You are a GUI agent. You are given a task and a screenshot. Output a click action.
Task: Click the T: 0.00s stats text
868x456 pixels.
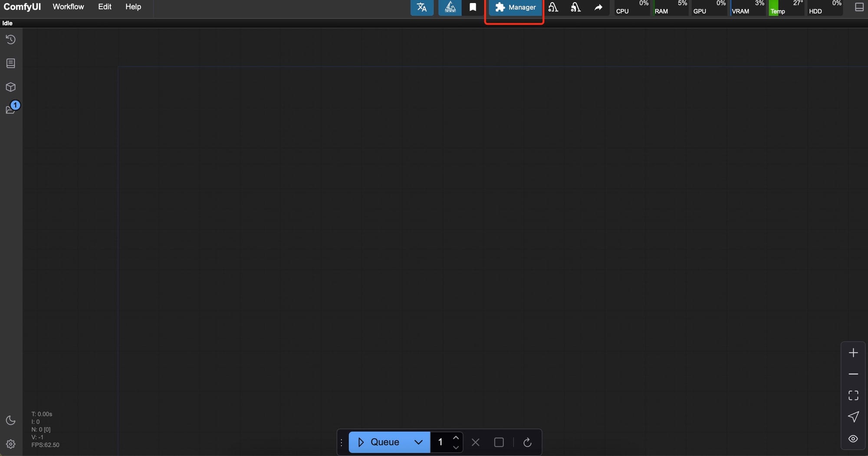[x=42, y=414]
